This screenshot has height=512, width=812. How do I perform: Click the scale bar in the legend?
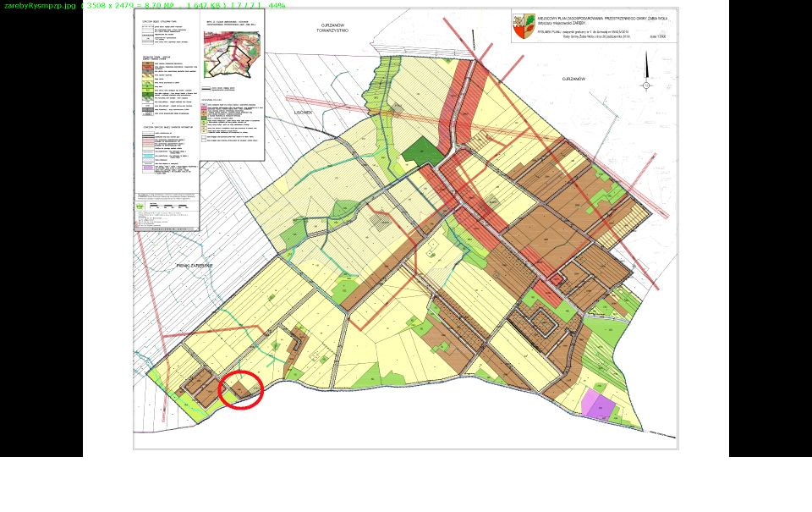(x=167, y=205)
